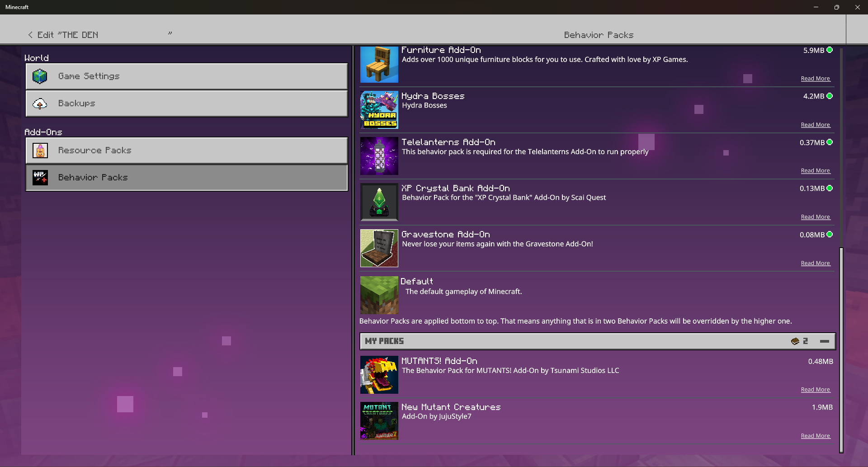The width and height of the screenshot is (868, 467).
Task: Click the New Mutant Creatures title
Action: (x=451, y=407)
